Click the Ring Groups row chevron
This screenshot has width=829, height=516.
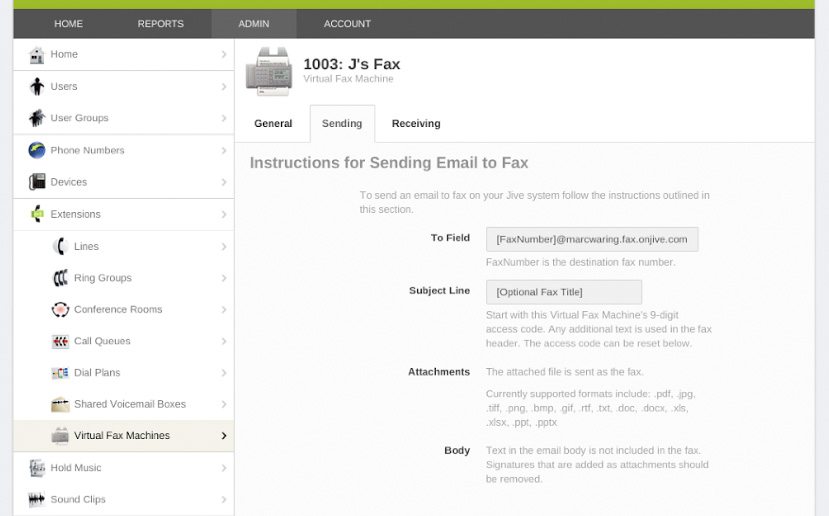pyautogui.click(x=224, y=278)
